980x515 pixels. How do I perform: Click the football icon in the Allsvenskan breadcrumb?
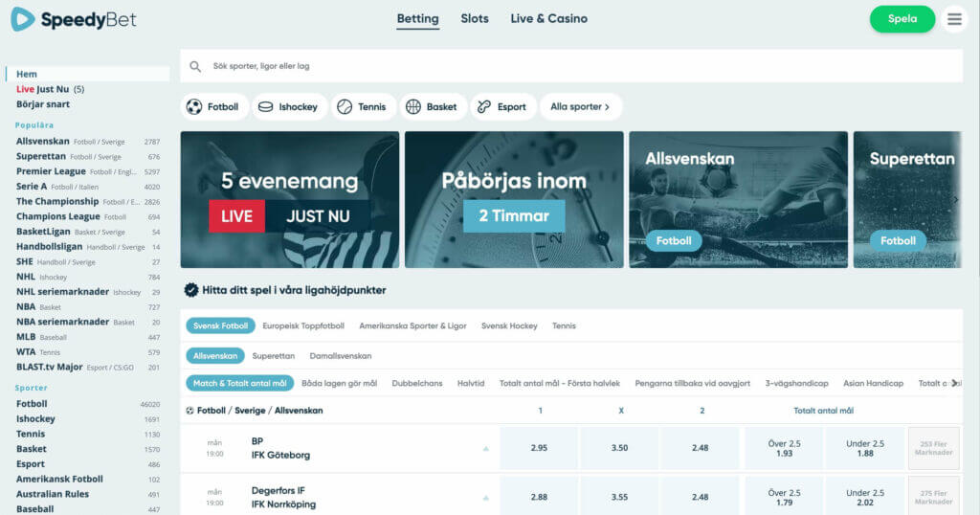click(190, 411)
